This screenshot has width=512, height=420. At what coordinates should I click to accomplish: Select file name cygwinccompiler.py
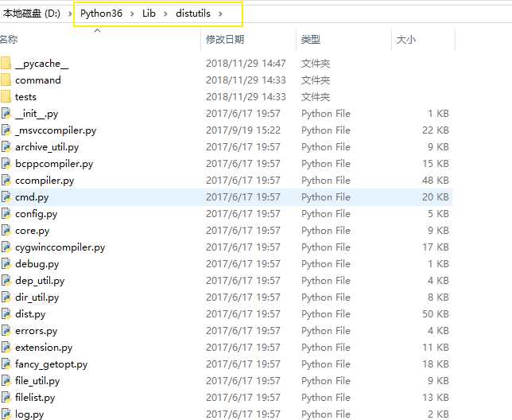[60, 247]
